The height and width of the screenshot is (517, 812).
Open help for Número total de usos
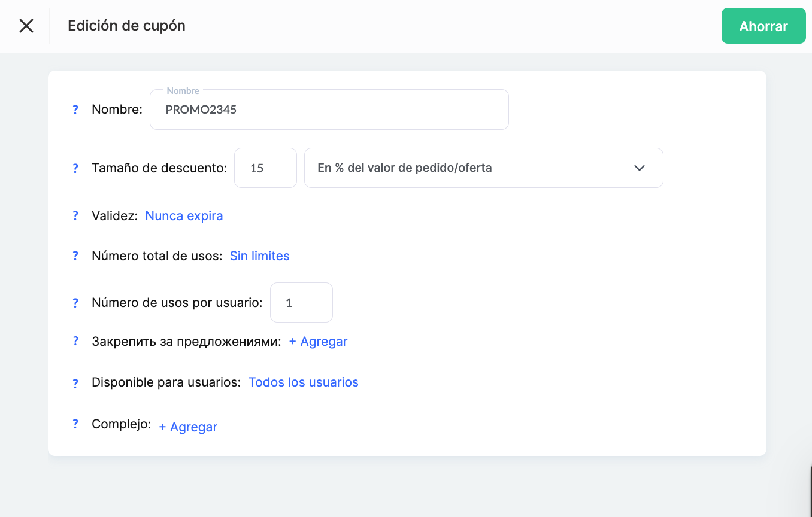coord(75,256)
